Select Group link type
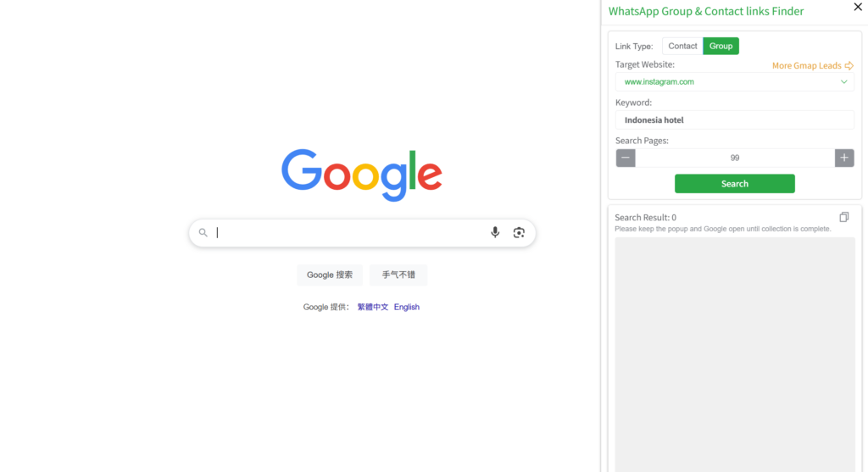The height and width of the screenshot is (472, 868). [721, 46]
